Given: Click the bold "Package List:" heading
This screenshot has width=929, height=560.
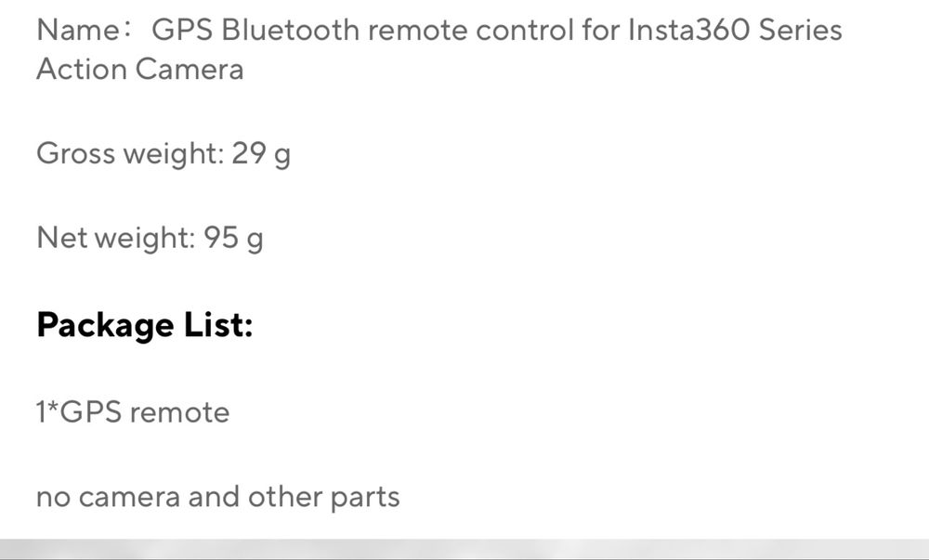Looking at the screenshot, I should click(145, 325).
